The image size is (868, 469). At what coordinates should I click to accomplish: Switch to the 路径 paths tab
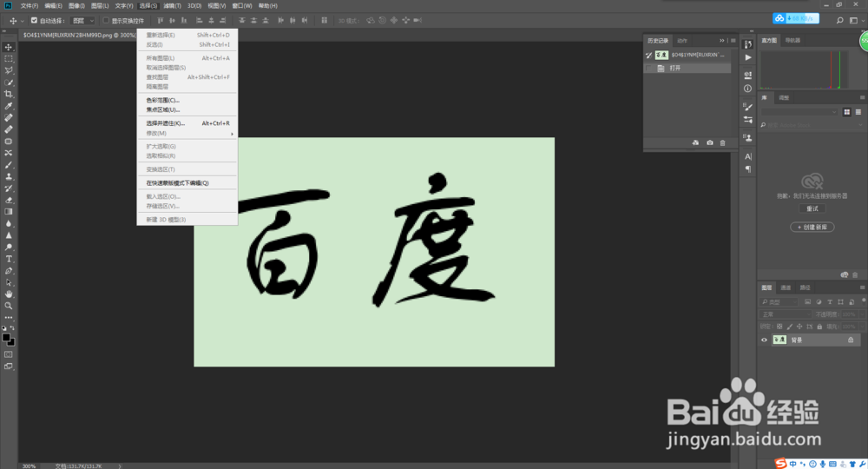805,287
